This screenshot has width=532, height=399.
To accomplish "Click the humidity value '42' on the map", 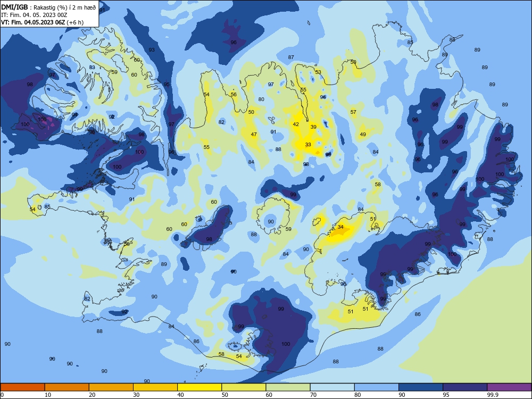I will 296,124.
